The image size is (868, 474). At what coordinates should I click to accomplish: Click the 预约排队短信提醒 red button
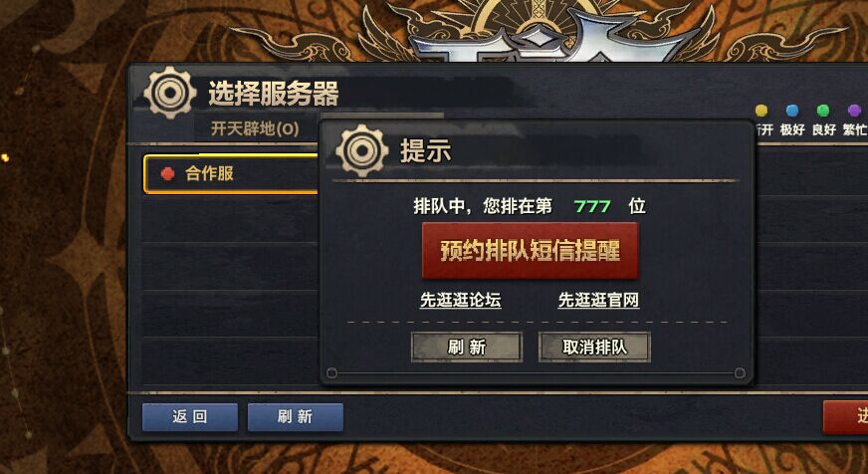click(x=531, y=250)
